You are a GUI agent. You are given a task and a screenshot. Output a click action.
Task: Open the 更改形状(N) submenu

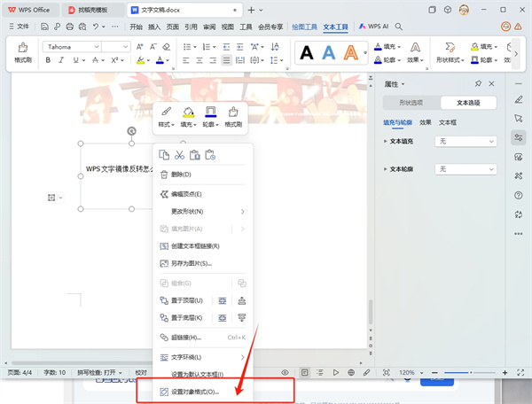[x=202, y=212]
